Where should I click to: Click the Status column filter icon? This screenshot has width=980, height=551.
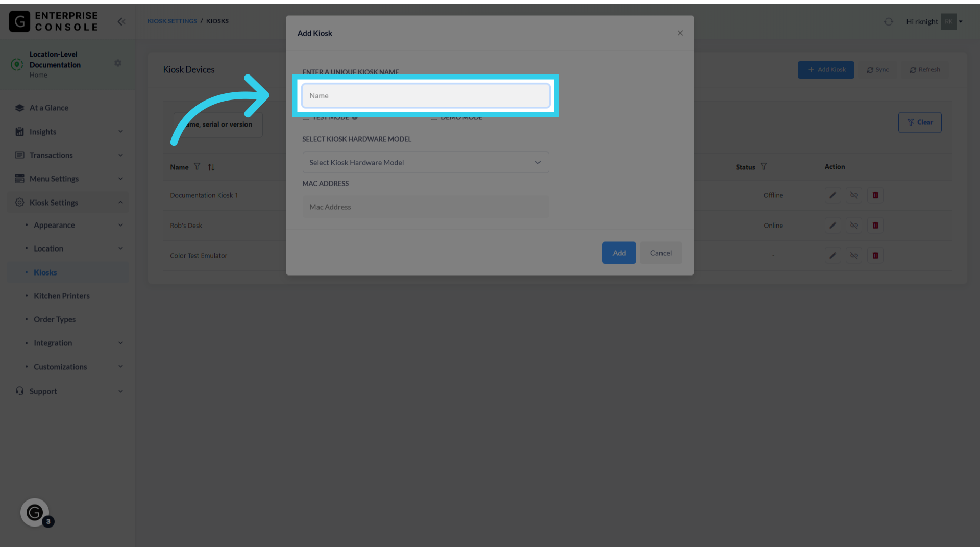pyautogui.click(x=764, y=166)
